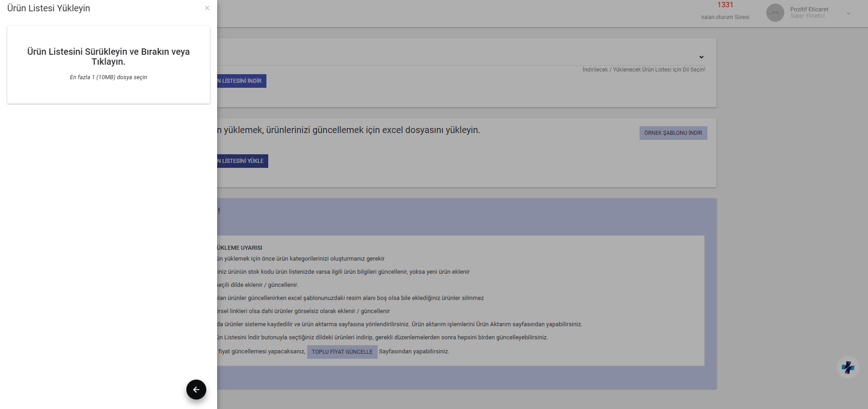The width and height of the screenshot is (868, 409).
Task: Click the Pozitif Eticaret user name
Action: pos(809,9)
